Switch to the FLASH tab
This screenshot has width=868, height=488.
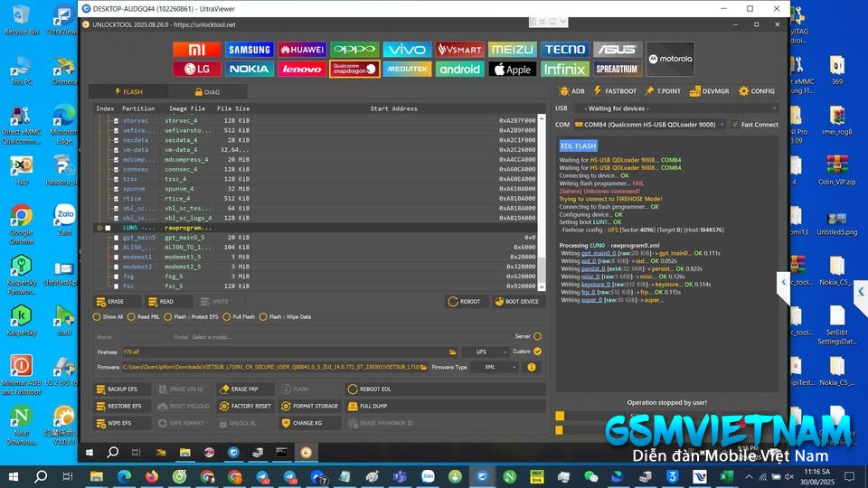click(129, 92)
